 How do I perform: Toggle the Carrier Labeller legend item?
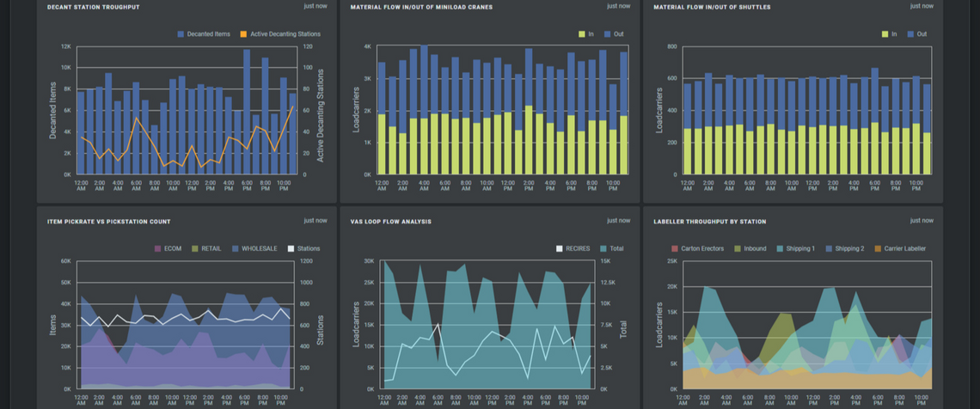click(x=903, y=248)
